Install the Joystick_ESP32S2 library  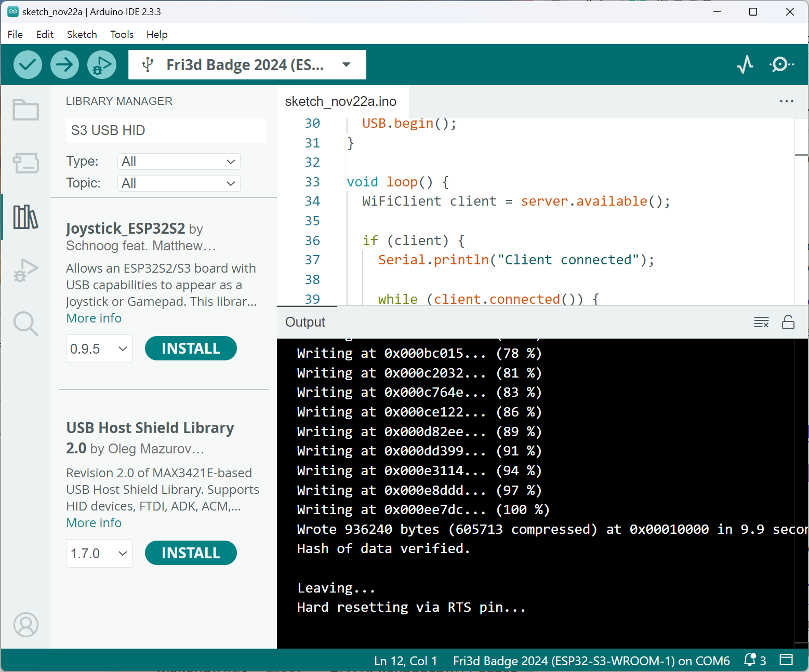(191, 348)
